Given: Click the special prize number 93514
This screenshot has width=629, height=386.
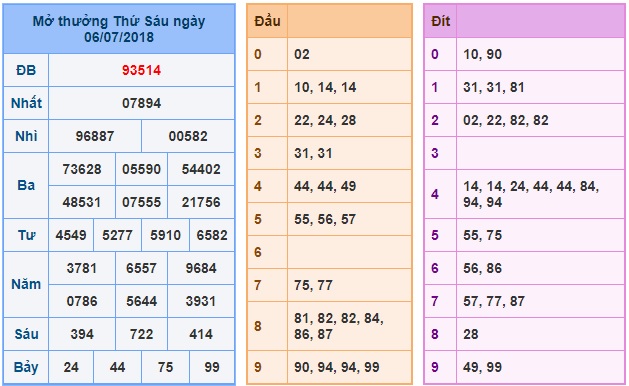Looking at the screenshot, I should coord(141,70).
